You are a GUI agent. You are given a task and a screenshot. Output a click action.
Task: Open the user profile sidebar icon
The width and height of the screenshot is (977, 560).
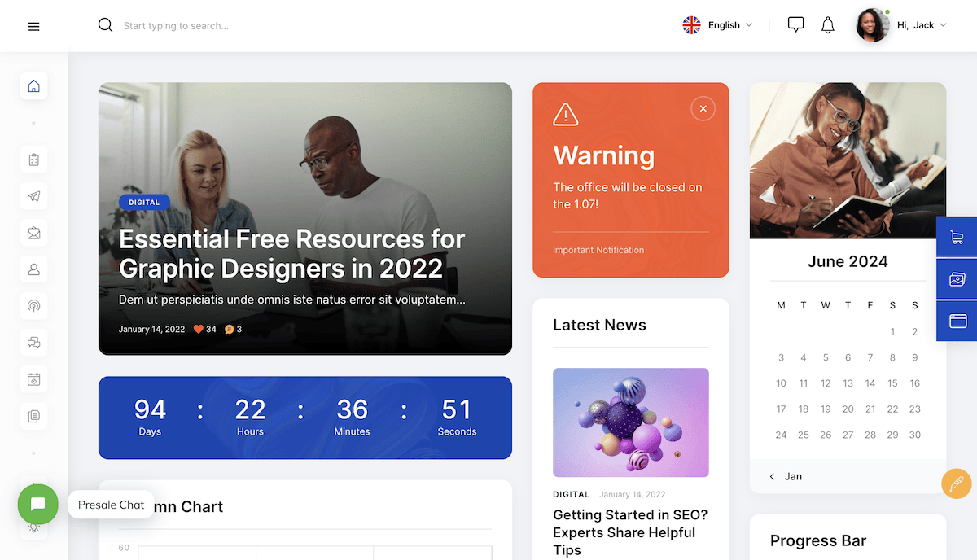(x=33, y=269)
